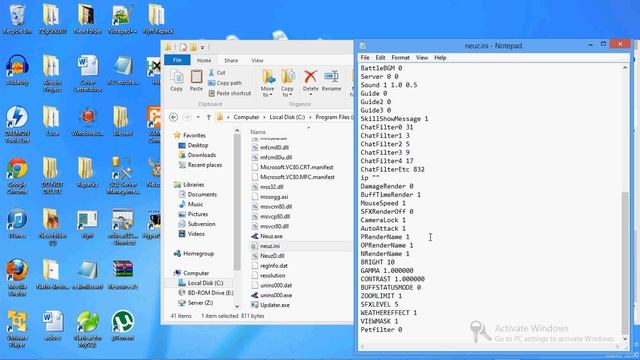Viewport: 640px width, 360px height.
Task: Select the Neuz.exe file
Action: 267,236
